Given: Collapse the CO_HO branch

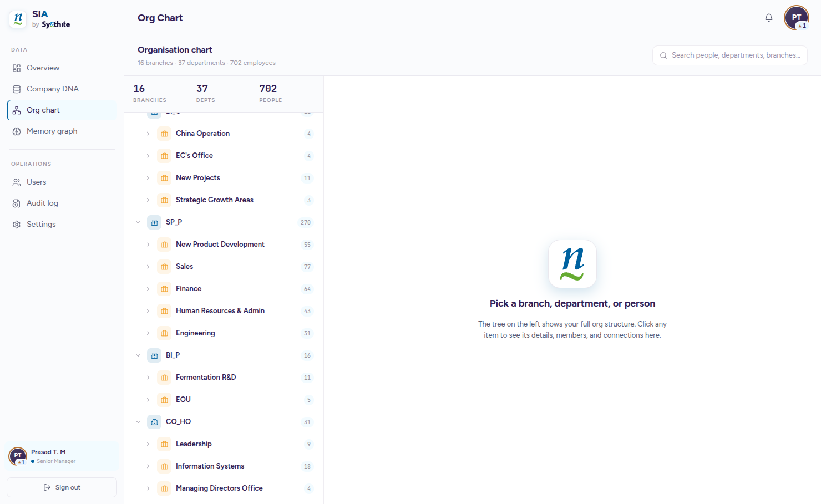Looking at the screenshot, I should (x=138, y=422).
